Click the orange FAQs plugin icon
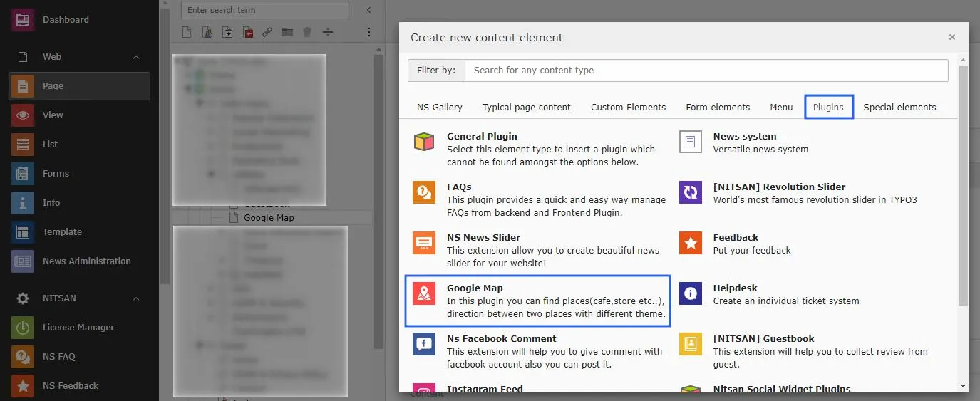 click(424, 192)
